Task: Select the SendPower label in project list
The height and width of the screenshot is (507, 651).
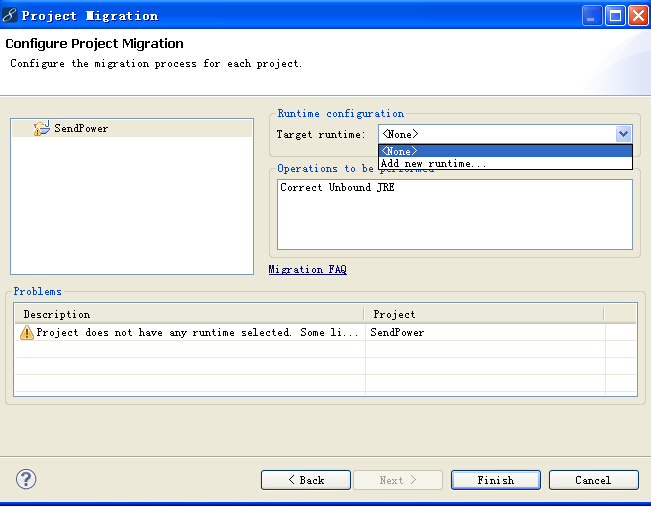Action: click(x=81, y=128)
